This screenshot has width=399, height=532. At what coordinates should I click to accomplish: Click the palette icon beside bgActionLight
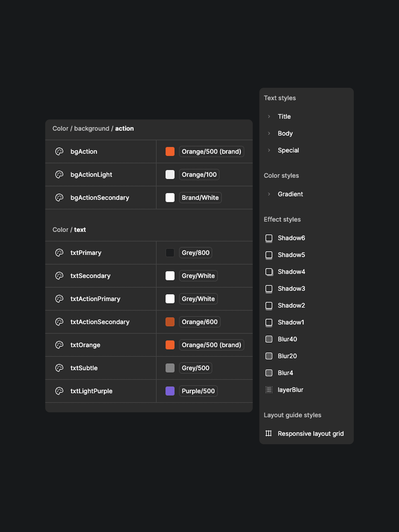(x=59, y=175)
